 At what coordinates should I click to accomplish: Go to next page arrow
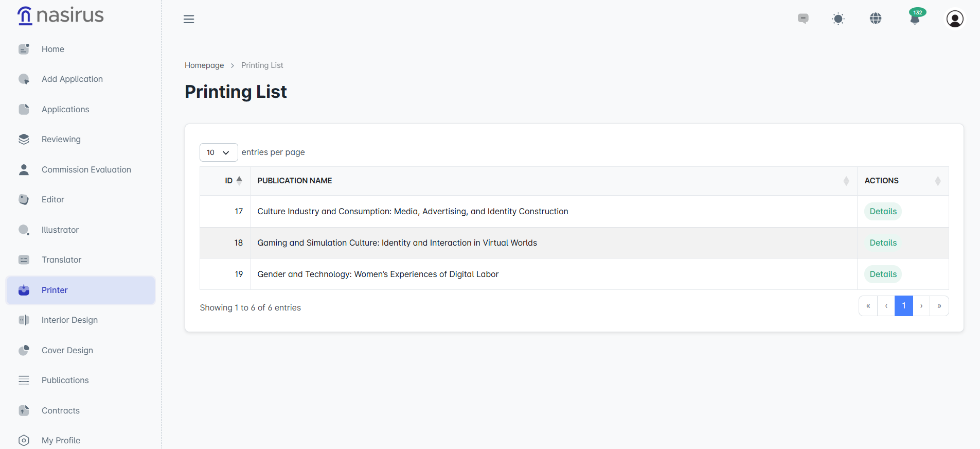[921, 306]
